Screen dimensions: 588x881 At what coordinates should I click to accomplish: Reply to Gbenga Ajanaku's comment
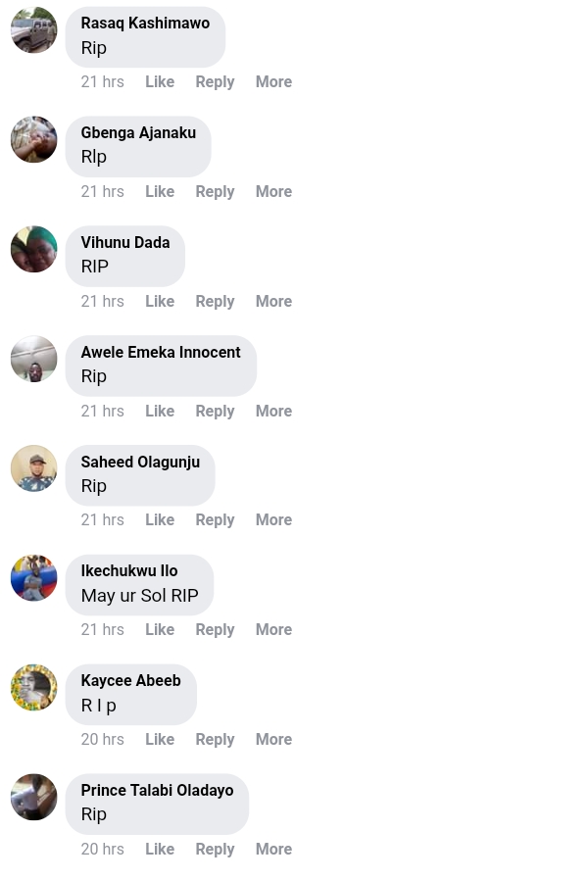coord(215,192)
